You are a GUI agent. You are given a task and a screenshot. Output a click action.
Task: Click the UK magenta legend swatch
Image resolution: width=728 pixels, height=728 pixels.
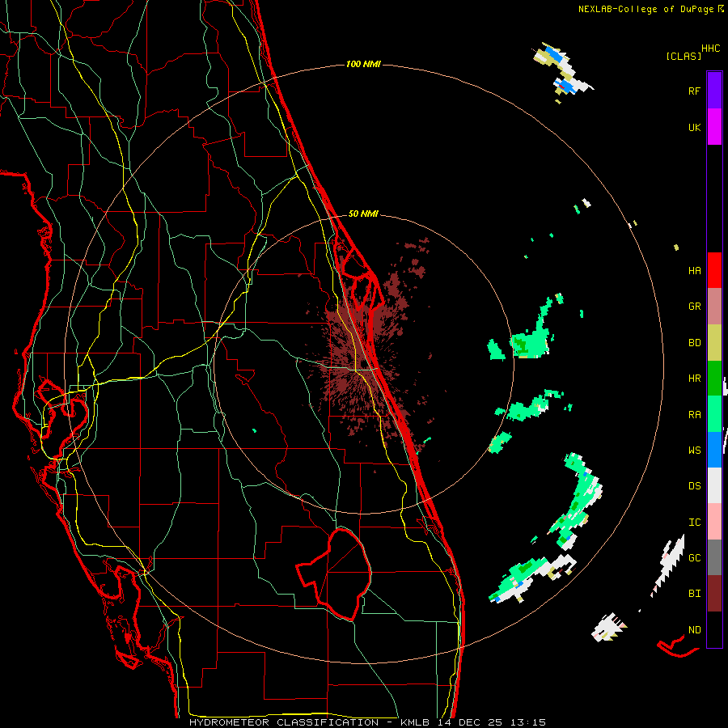pos(714,126)
